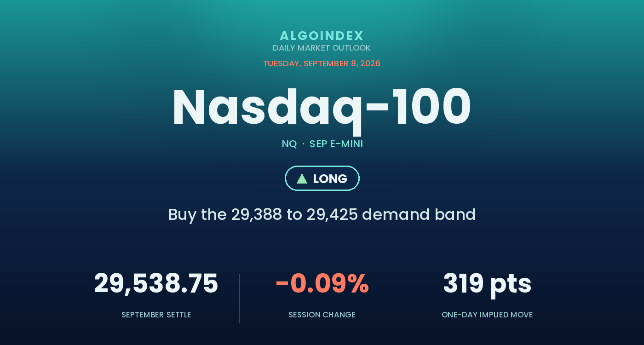The width and height of the screenshot is (644, 345).
Task: Click the Session Change label
Action: (322, 315)
